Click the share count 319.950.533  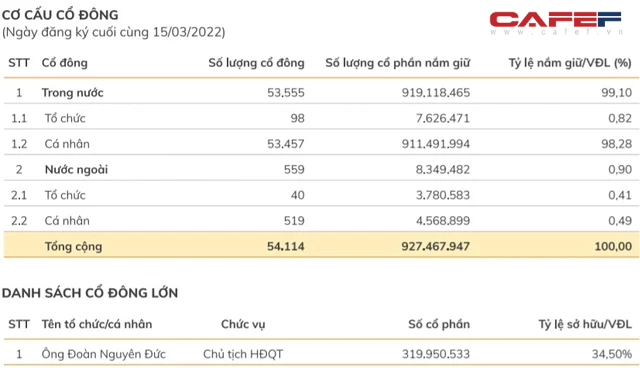[436, 354]
